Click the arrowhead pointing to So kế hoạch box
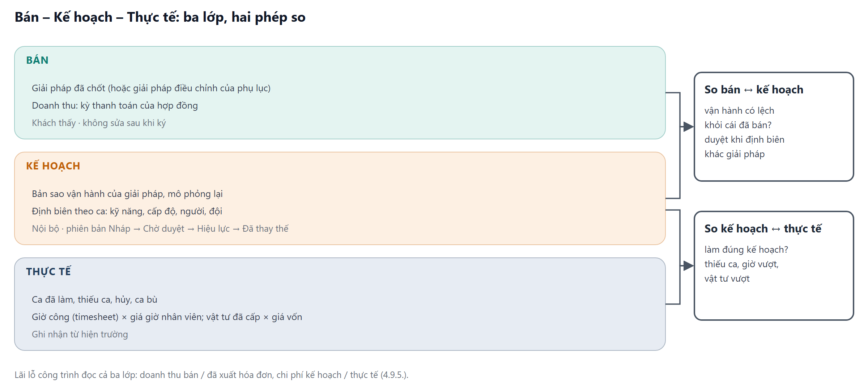Viewport: 868px width, 391px height. [x=689, y=266]
